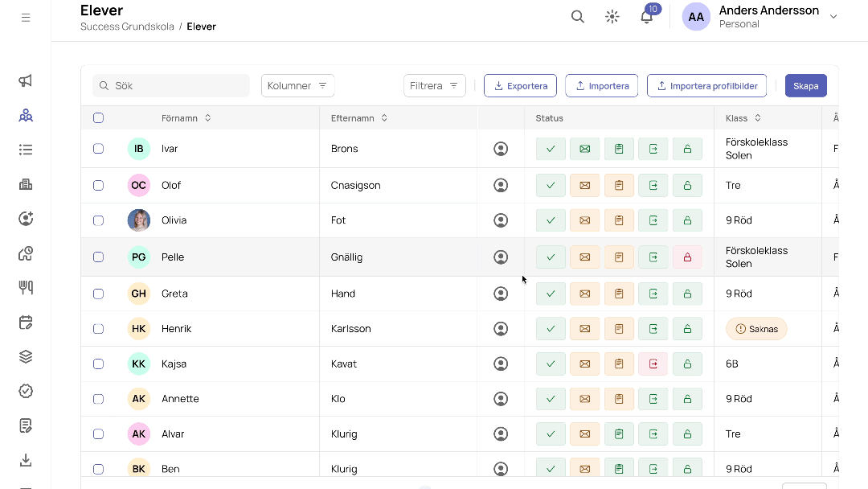This screenshot has height=489, width=868.
Task: Check the box for Olivia Fot
Action: click(99, 220)
